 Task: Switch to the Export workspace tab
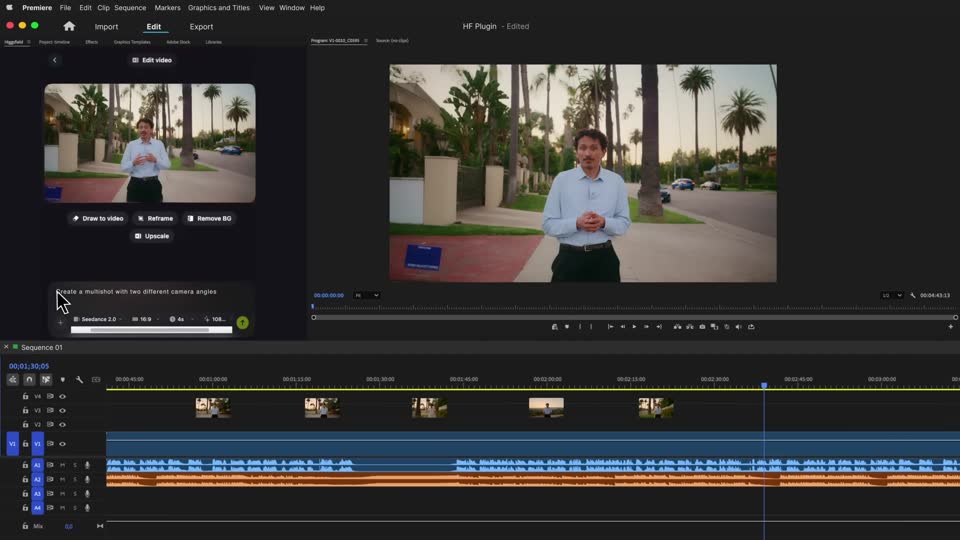point(201,27)
